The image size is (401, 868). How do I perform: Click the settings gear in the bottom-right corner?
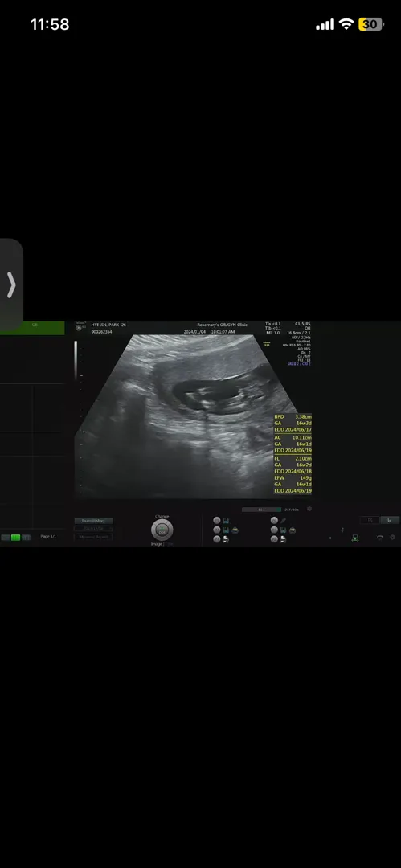(392, 538)
